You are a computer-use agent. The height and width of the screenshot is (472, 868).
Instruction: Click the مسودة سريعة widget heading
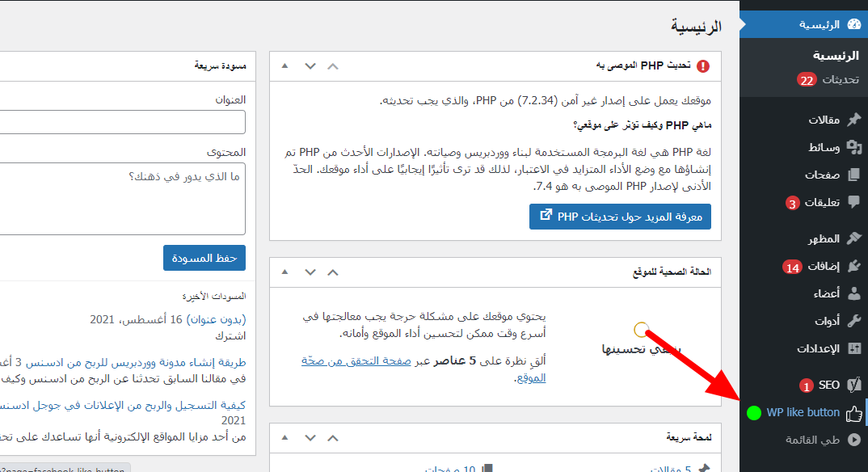(x=221, y=65)
